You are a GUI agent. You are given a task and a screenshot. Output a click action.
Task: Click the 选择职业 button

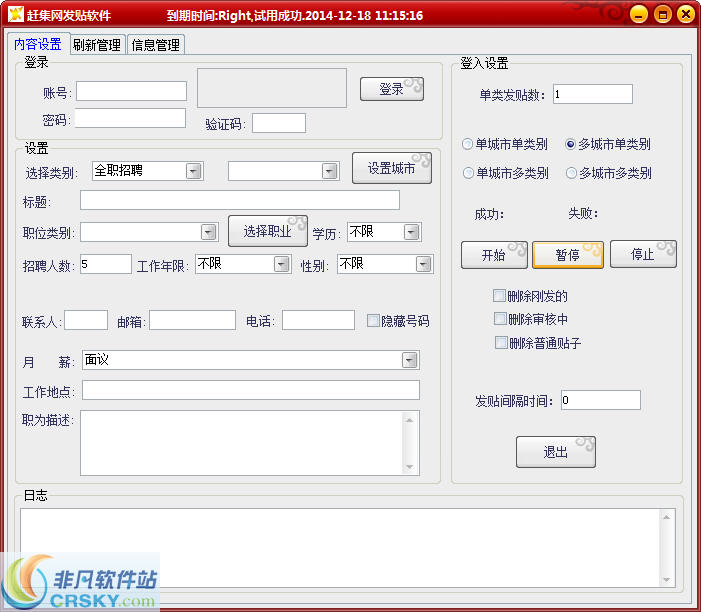point(268,231)
